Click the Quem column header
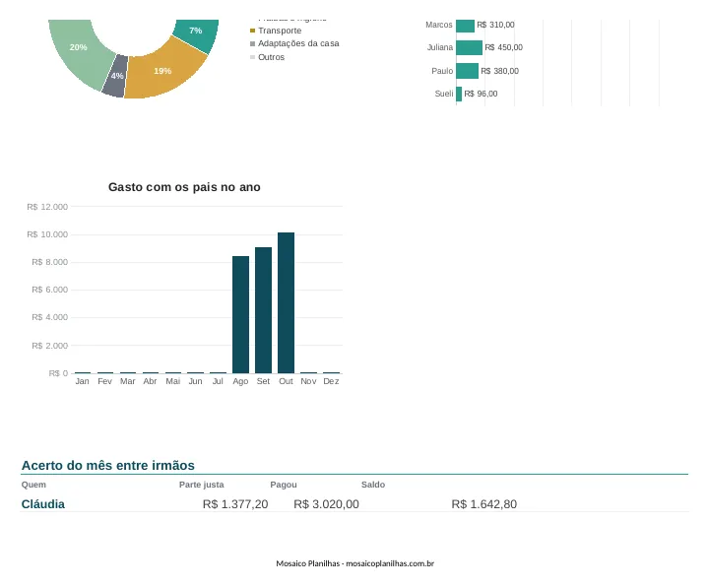The image size is (708, 588). [x=33, y=485]
